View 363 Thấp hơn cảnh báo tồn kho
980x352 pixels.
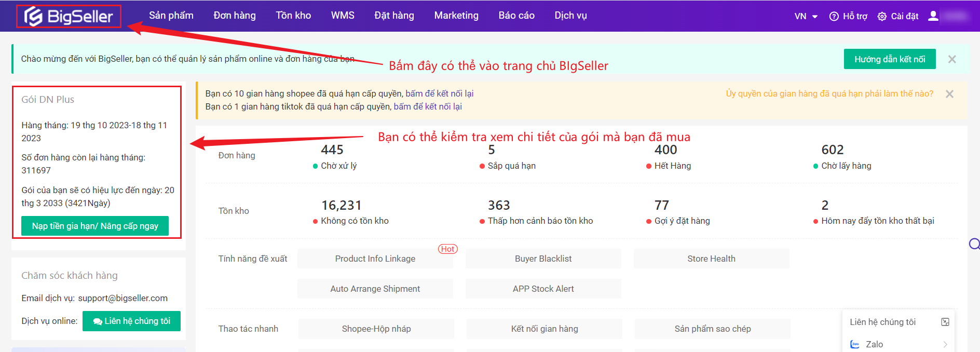click(x=536, y=212)
